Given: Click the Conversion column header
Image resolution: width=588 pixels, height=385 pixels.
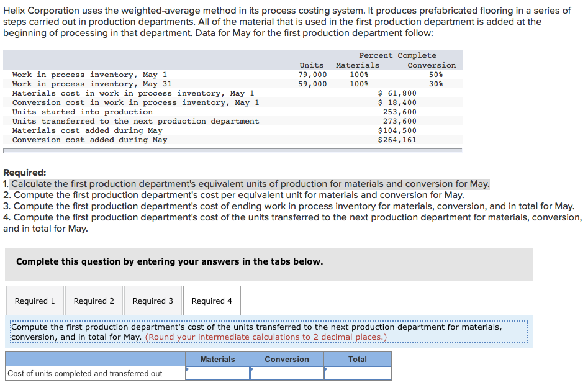Looking at the screenshot, I should (286, 359).
